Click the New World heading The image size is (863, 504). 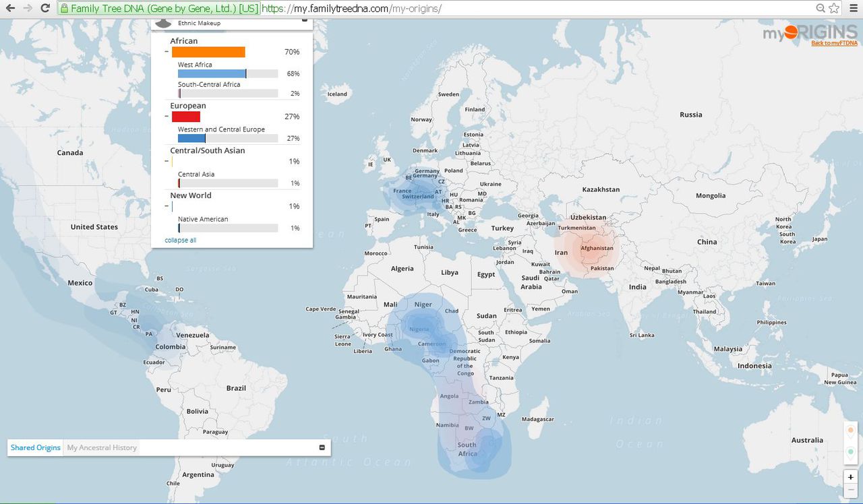coord(191,195)
